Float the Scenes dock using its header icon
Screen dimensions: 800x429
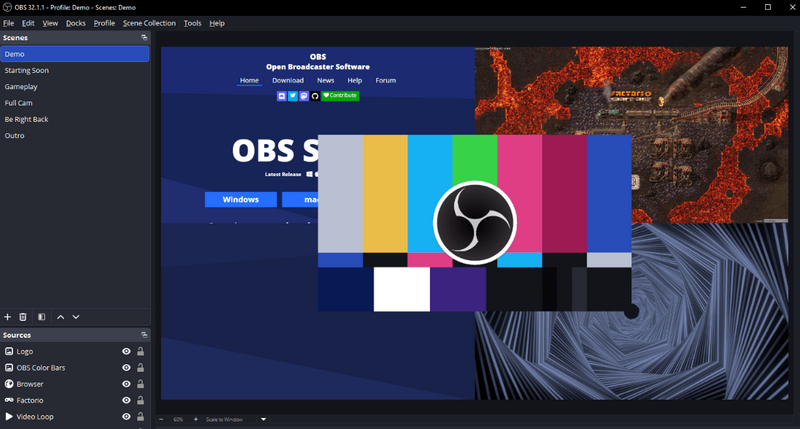[x=144, y=38]
